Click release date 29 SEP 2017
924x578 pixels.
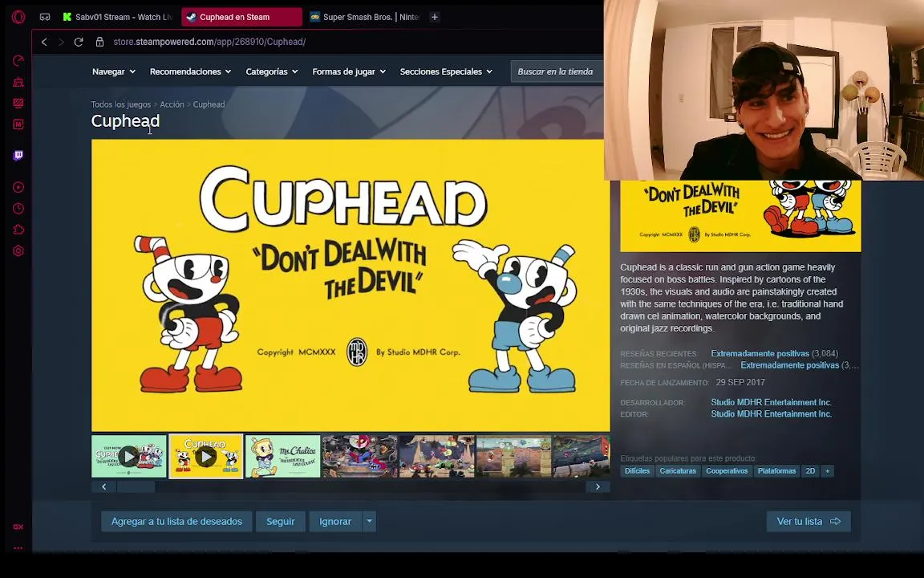[740, 382]
